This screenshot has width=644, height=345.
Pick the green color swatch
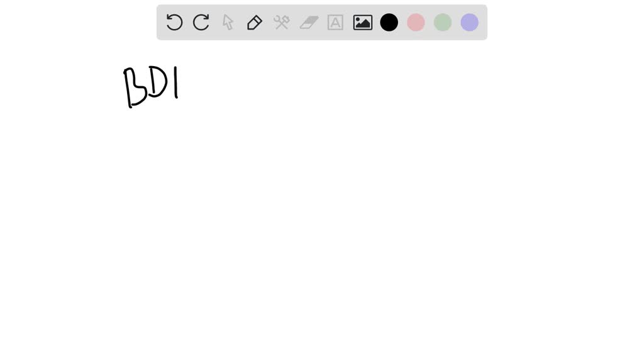tap(443, 22)
